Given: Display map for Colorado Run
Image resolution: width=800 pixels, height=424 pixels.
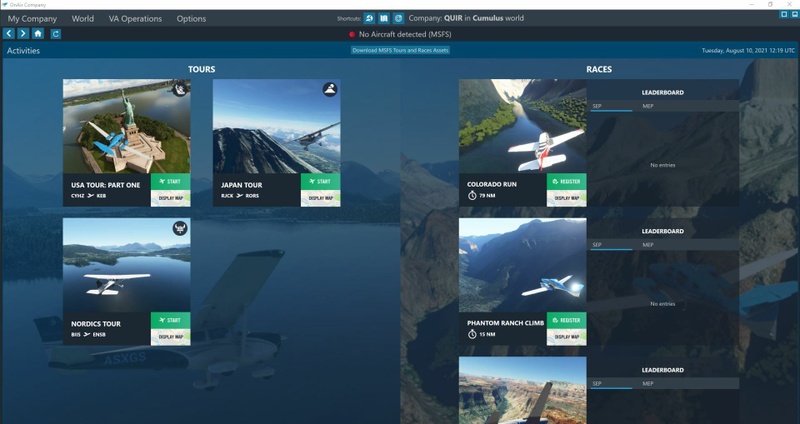Looking at the screenshot, I should coord(566,198).
